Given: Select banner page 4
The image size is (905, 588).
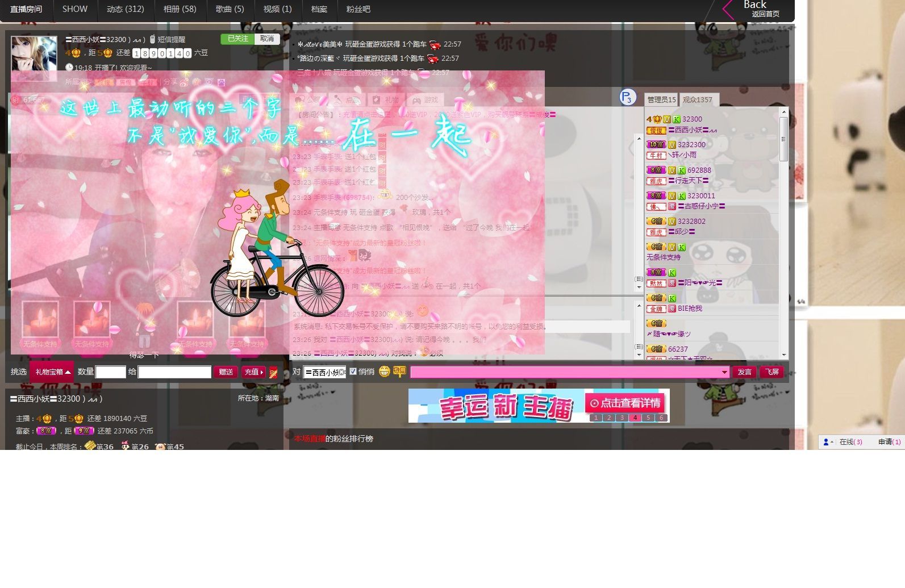Looking at the screenshot, I should coord(635,418).
